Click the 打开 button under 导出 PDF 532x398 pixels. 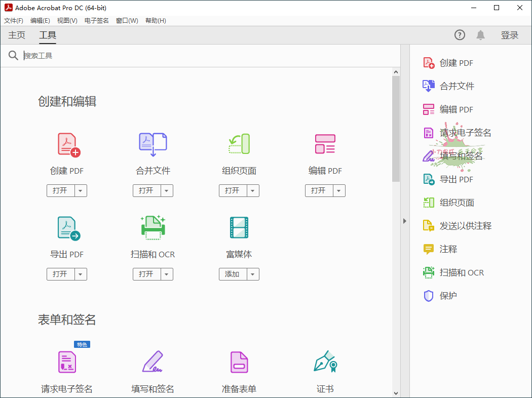(60, 274)
